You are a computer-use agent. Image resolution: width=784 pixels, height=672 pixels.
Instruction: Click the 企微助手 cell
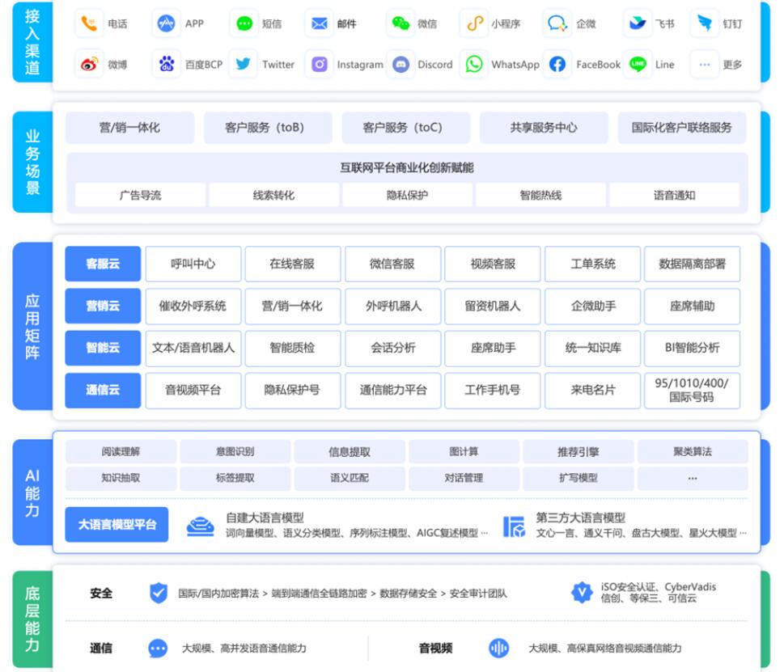[x=592, y=306]
